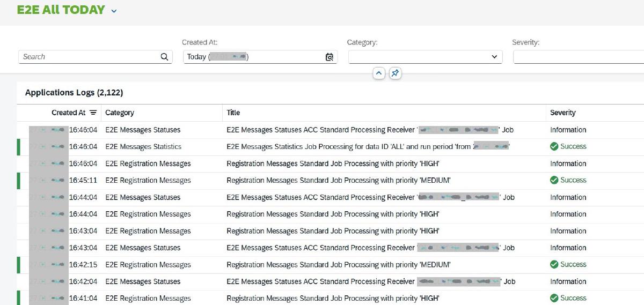The width and height of the screenshot is (644, 305).
Task: Click Success icon on 16:41:04 row
Action: [554, 298]
